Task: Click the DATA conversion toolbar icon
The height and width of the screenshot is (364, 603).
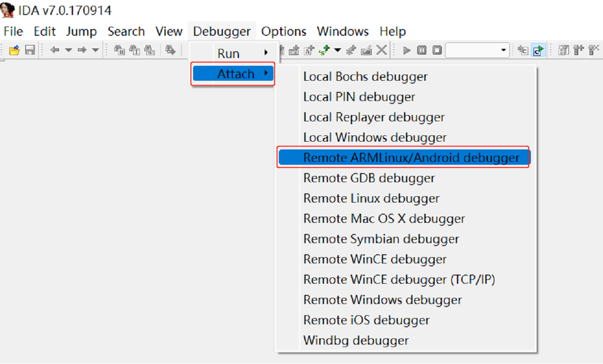Action: (294, 50)
